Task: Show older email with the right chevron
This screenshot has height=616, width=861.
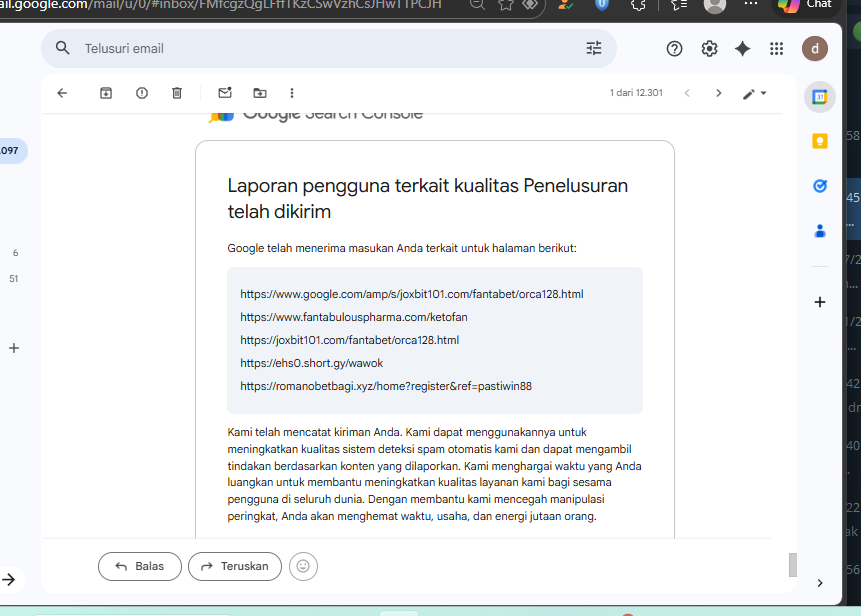Action: (718, 93)
